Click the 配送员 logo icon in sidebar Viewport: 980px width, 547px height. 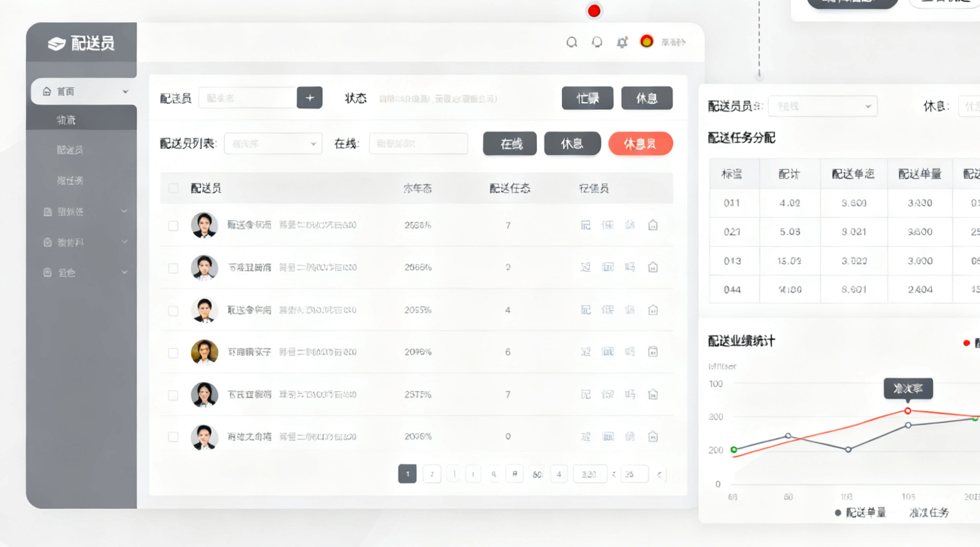[57, 44]
